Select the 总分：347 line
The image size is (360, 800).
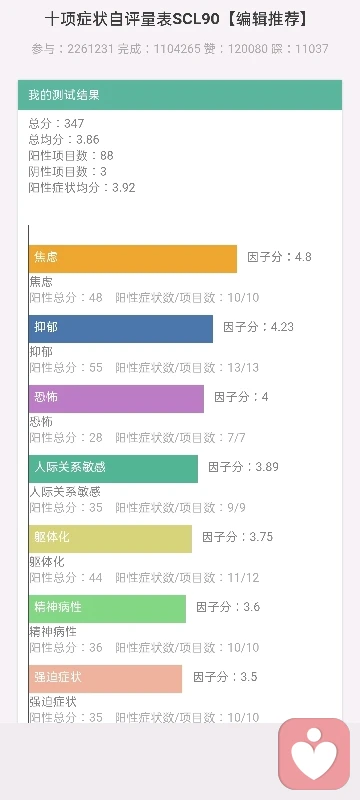click(x=57, y=123)
